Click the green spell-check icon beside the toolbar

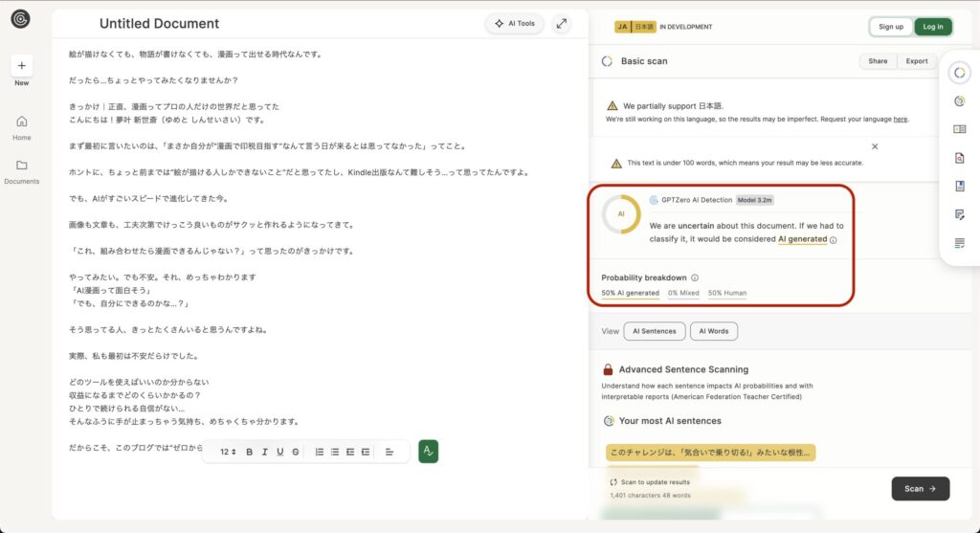coord(428,451)
